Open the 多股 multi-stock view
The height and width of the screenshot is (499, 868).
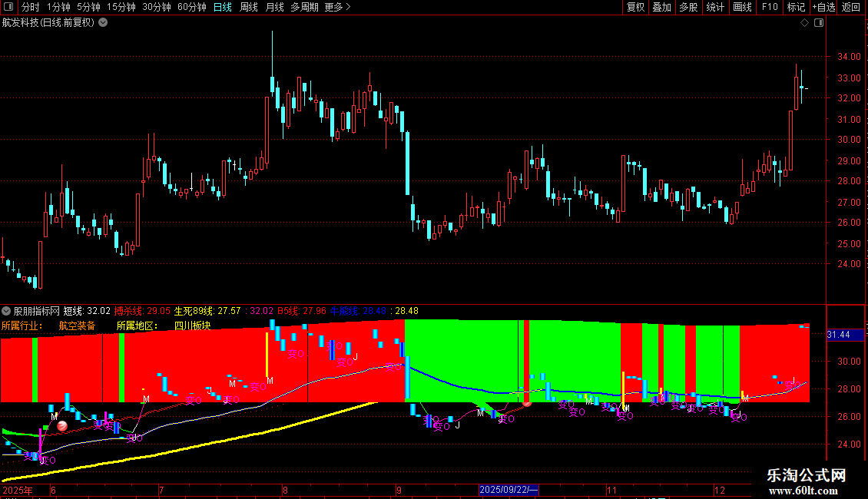pyautogui.click(x=689, y=7)
